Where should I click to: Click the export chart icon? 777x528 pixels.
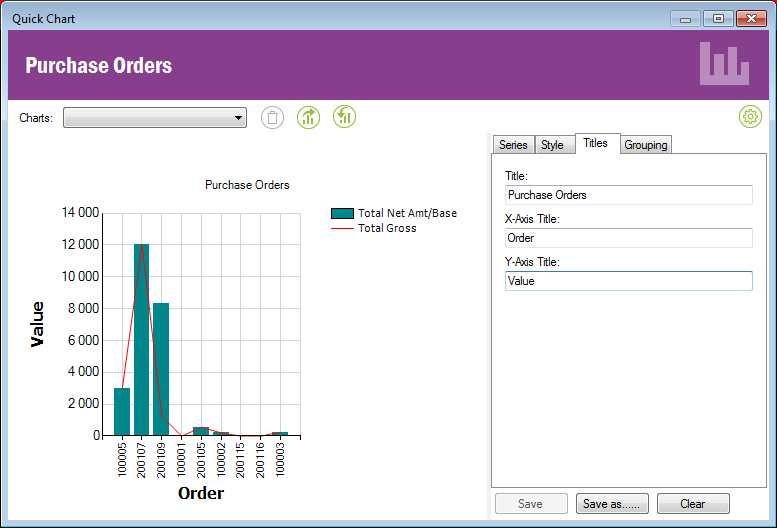tap(309, 118)
